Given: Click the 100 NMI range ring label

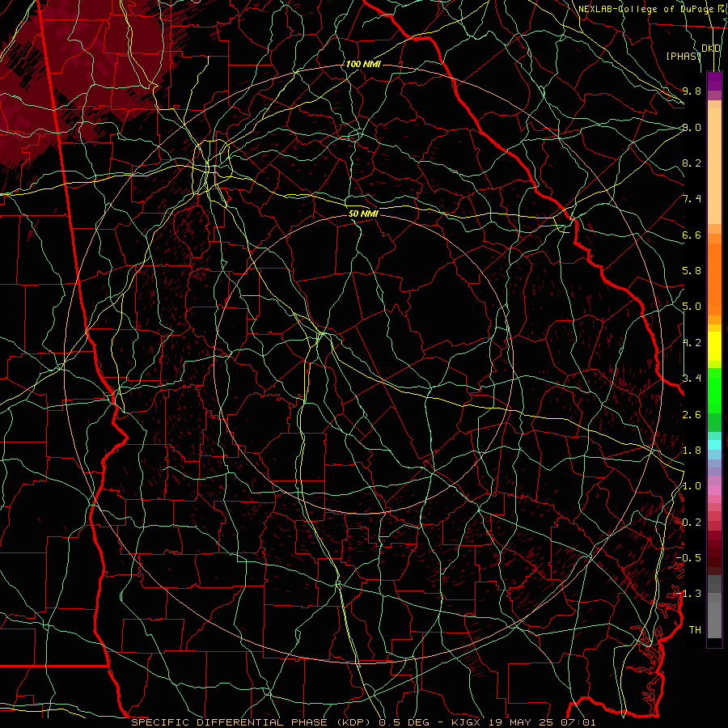Looking at the screenshot, I should [363, 64].
